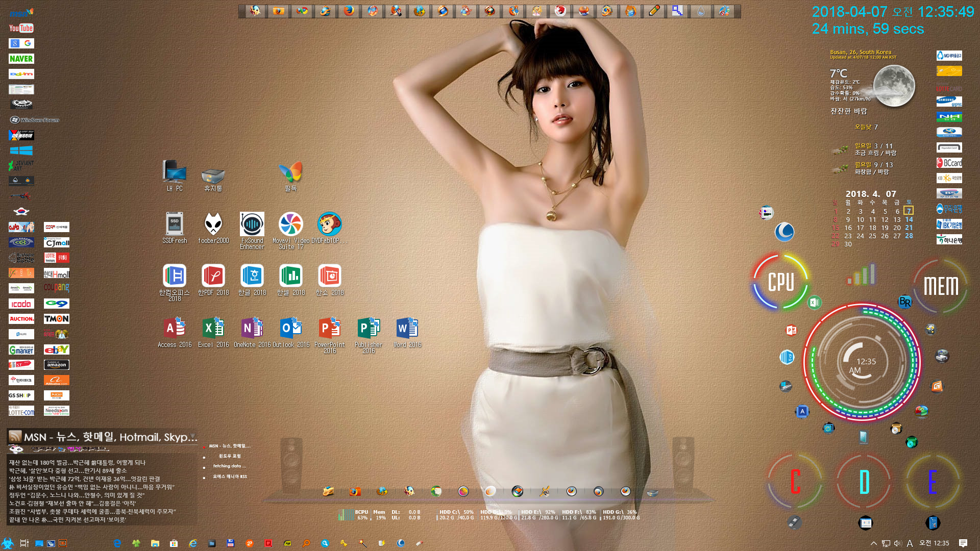Open the coupang shopping shortcut
Screen dimensions: 980x551
(57, 288)
